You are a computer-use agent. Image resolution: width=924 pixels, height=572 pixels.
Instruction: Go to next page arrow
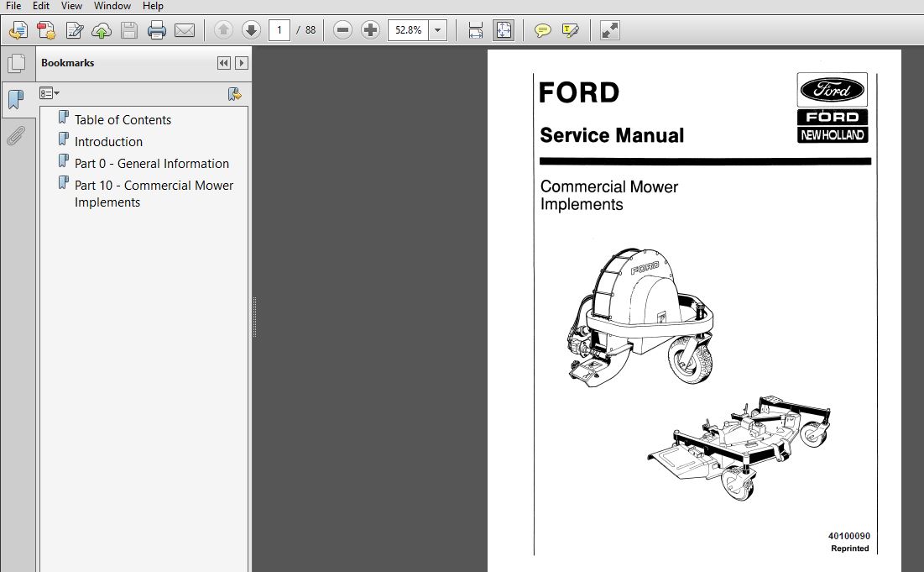tap(251, 30)
